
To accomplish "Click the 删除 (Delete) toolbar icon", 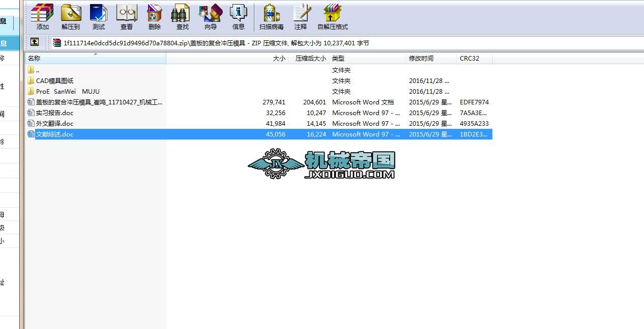I will point(154,13).
